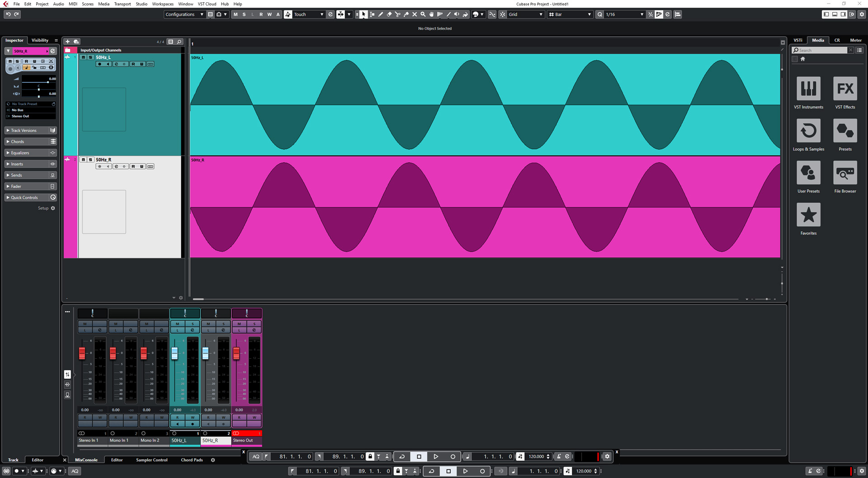This screenshot has height=478, width=868.
Task: Solo the 50Hz_R track in track list
Action: [x=90, y=159]
